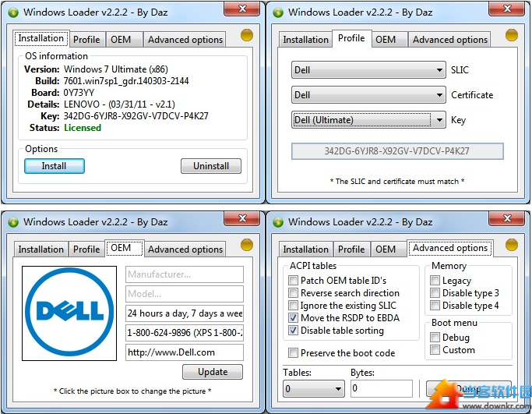Viewport: 532px width, 414px height.
Task: Open the SLIC dropdown showing Dell
Action: pyautogui.click(x=368, y=70)
